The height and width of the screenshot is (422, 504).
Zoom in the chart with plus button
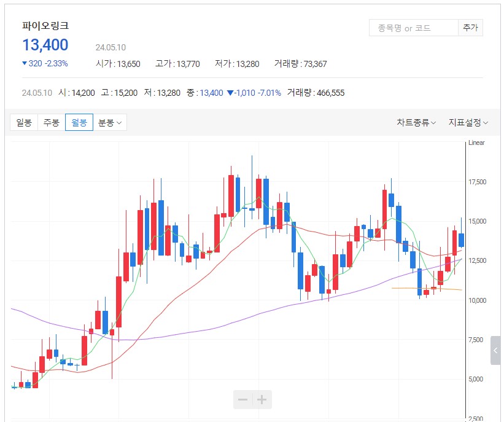[262, 400]
